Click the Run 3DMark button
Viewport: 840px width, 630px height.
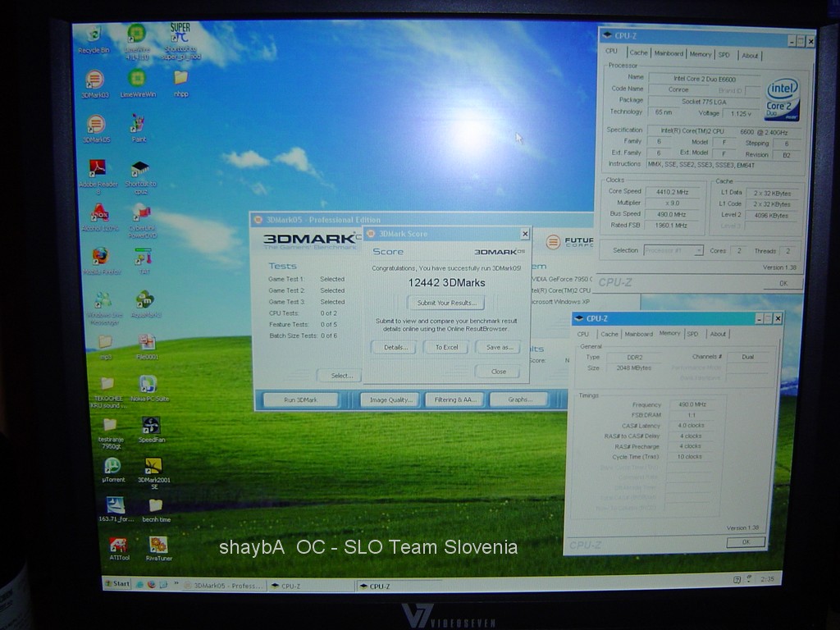(x=300, y=399)
